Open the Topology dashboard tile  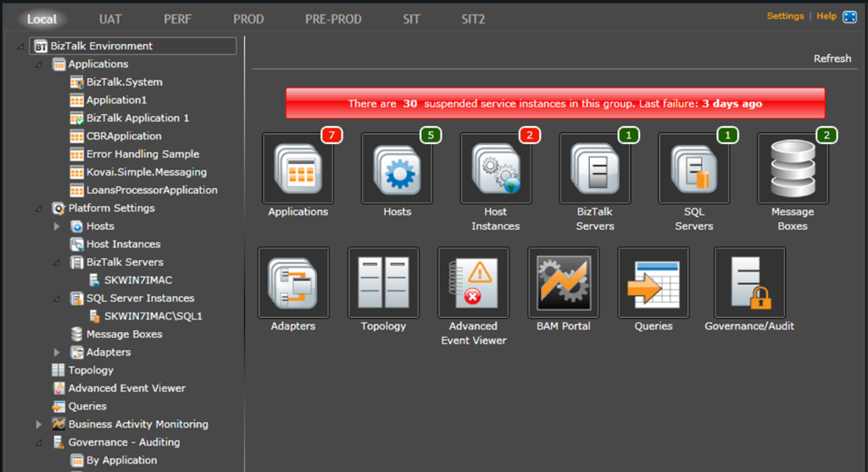(x=384, y=283)
